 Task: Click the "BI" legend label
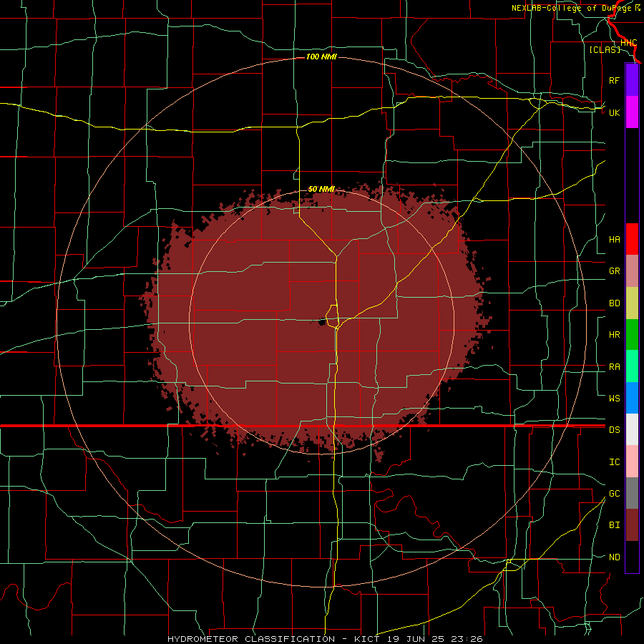click(x=614, y=525)
